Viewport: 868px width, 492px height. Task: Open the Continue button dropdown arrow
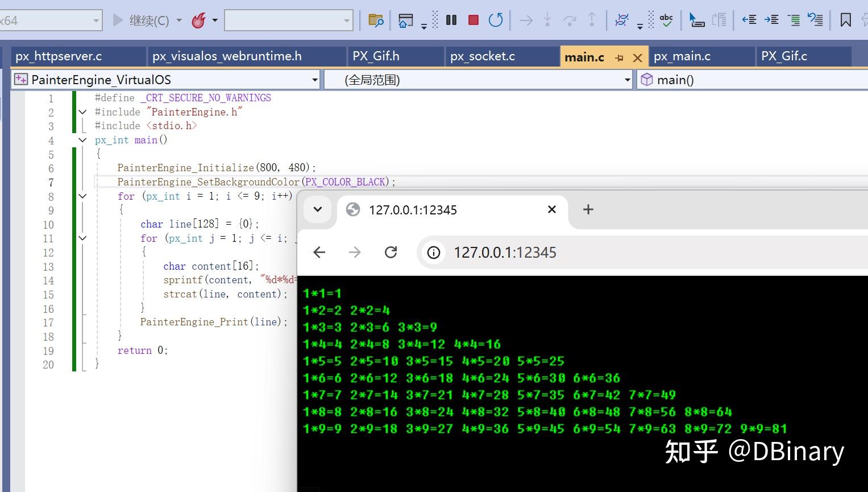tap(179, 20)
